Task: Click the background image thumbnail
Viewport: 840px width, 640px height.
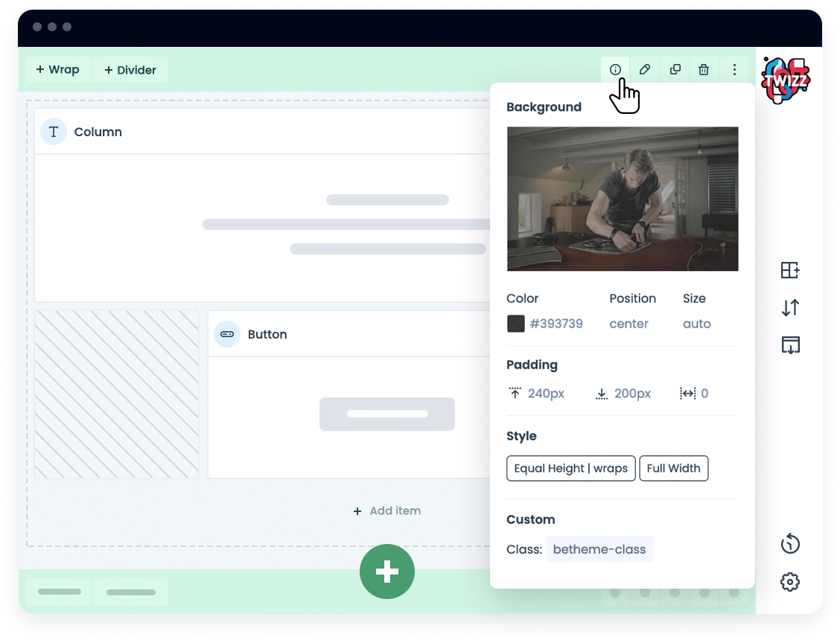Action: coord(623,199)
